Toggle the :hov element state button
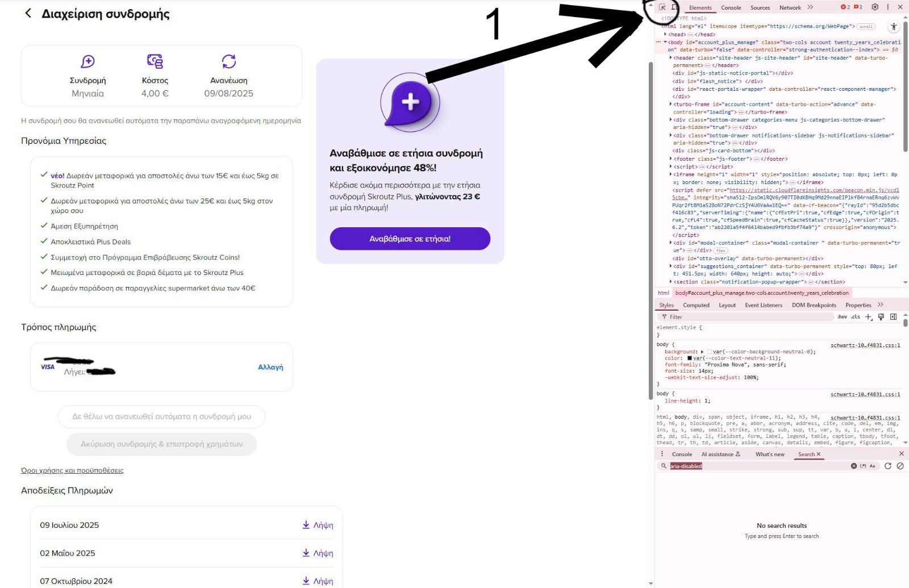Viewport: 909px width, 588px height. click(842, 317)
